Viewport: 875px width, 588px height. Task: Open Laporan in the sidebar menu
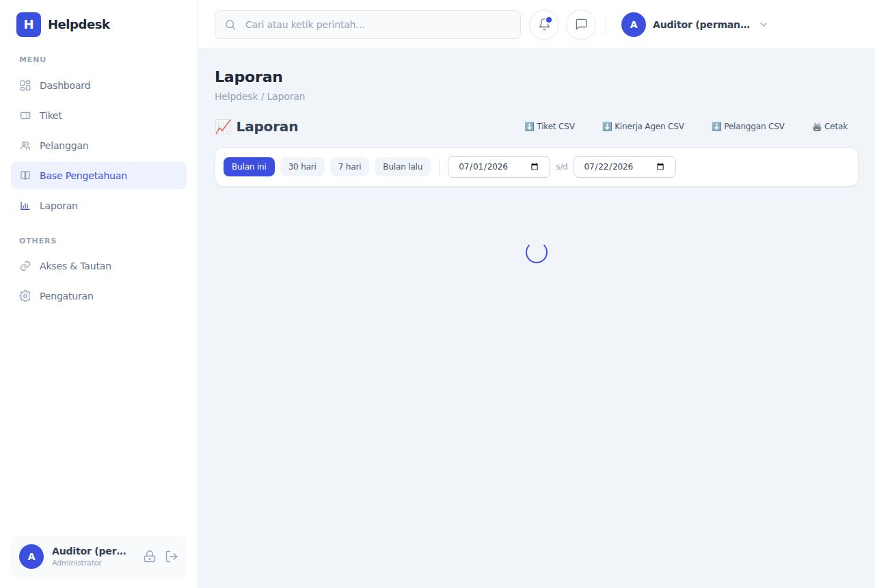pos(98,206)
